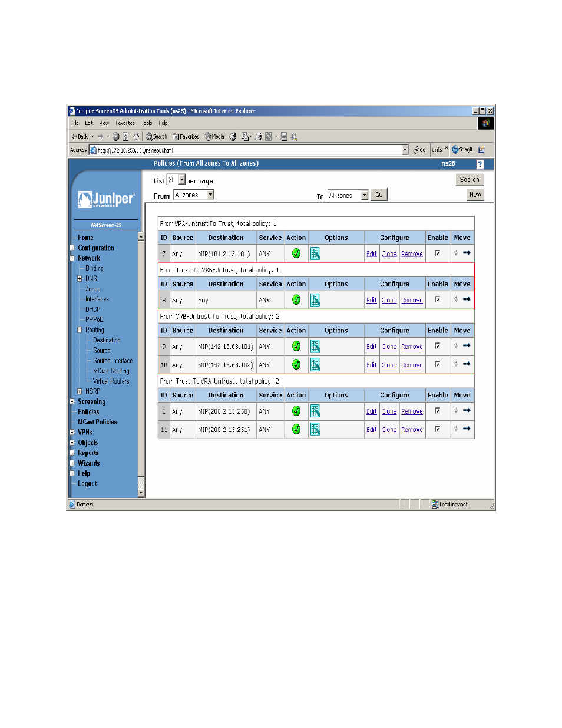Toggle Enable checkbox for policy 10
562x728 pixels.
point(438,364)
